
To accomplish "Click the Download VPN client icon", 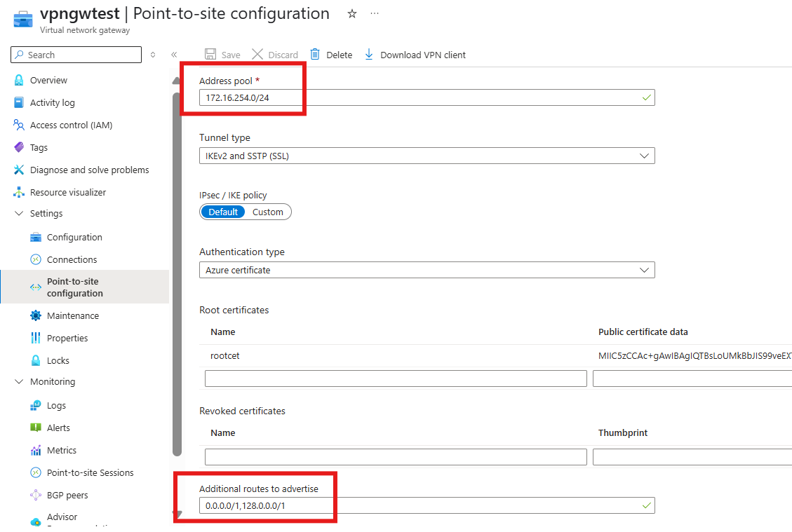I will 368,54.
